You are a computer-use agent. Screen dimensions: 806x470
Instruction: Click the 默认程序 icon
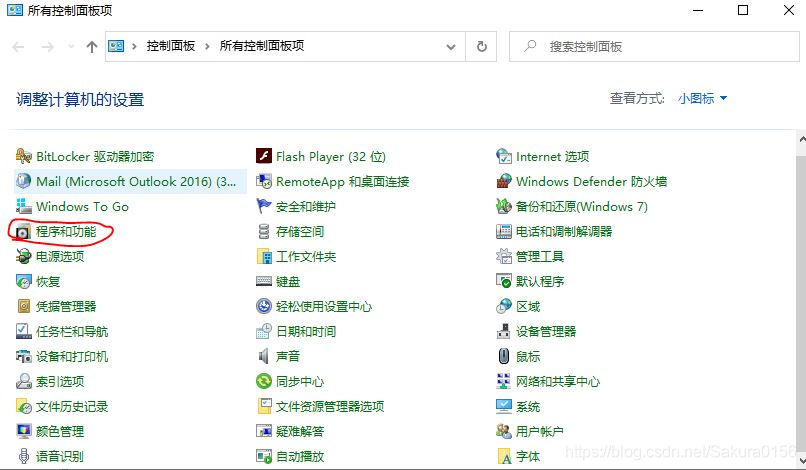(504, 281)
